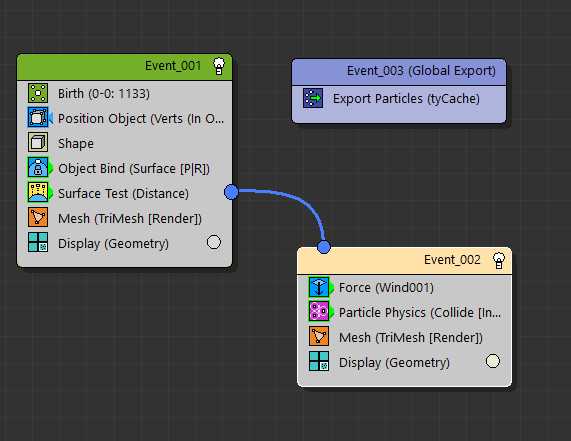Click the Display color circle in Event_002
This screenshot has height=441, width=571.
point(493,361)
